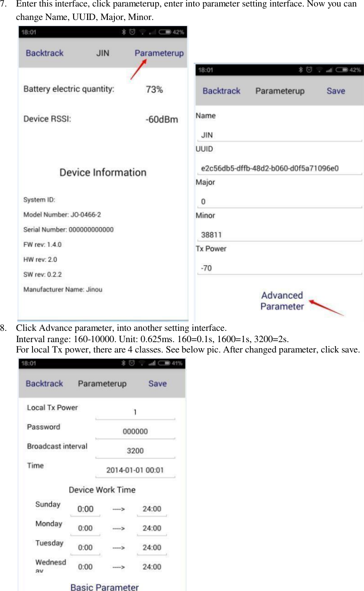Tap Backtrack on the UUID parameter screen
Viewport: 364px width, 591px height.
pos(221,91)
